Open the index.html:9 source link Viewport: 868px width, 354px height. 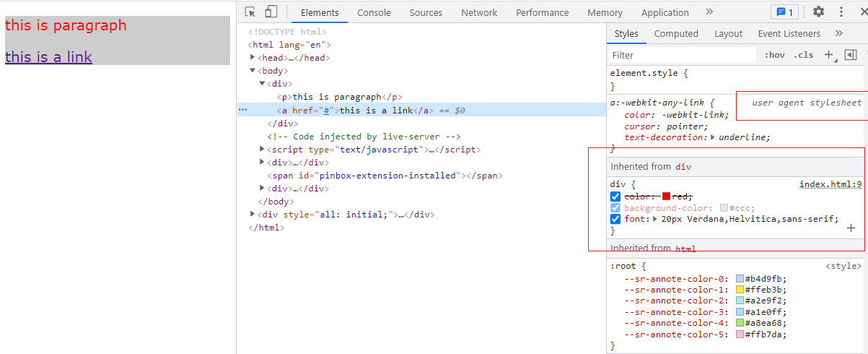(x=830, y=184)
